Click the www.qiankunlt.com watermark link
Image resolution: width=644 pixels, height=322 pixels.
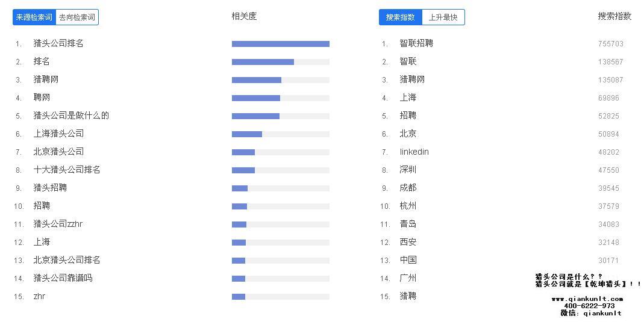pyautogui.click(x=587, y=299)
